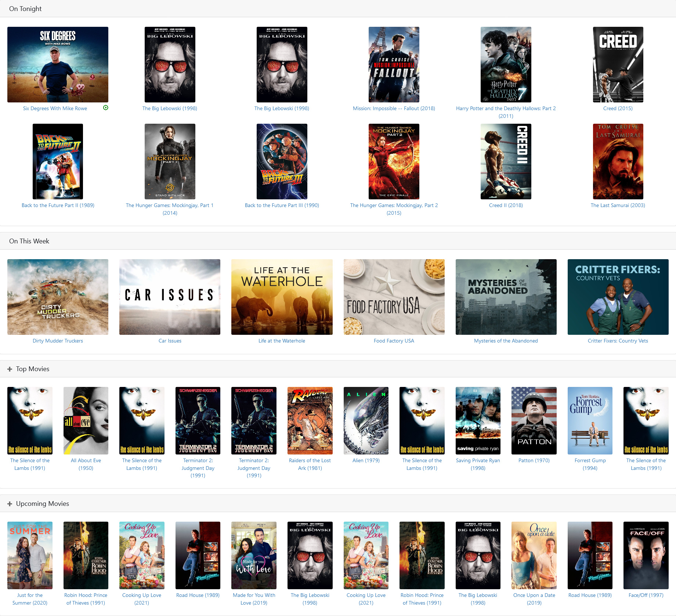676x616 pixels.
Task: Open Dirty Mudder Truckers show banner
Action: [58, 297]
